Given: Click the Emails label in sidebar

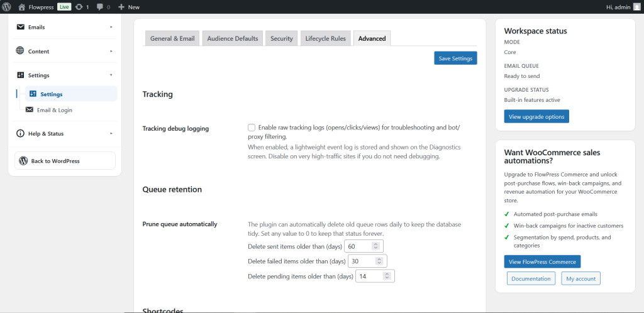Looking at the screenshot, I should point(36,27).
